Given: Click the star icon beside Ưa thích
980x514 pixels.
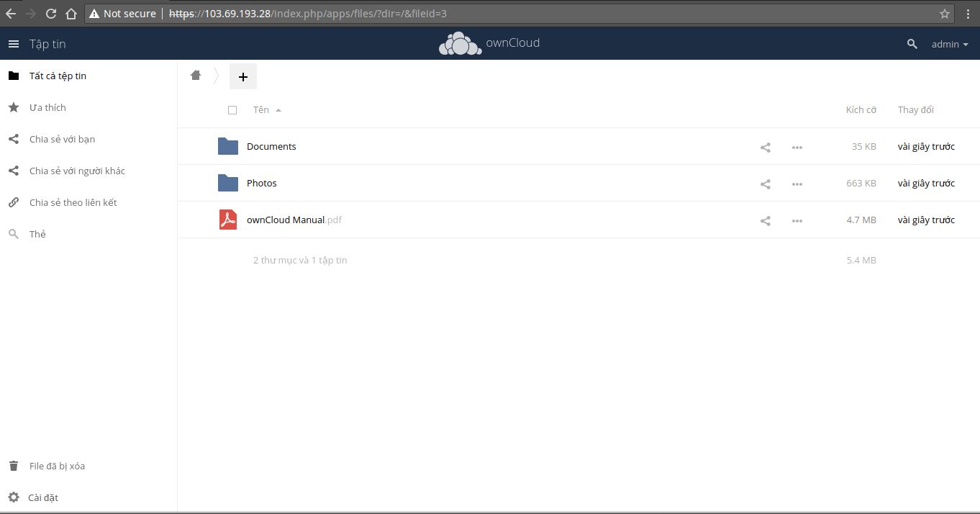Looking at the screenshot, I should click(x=14, y=107).
